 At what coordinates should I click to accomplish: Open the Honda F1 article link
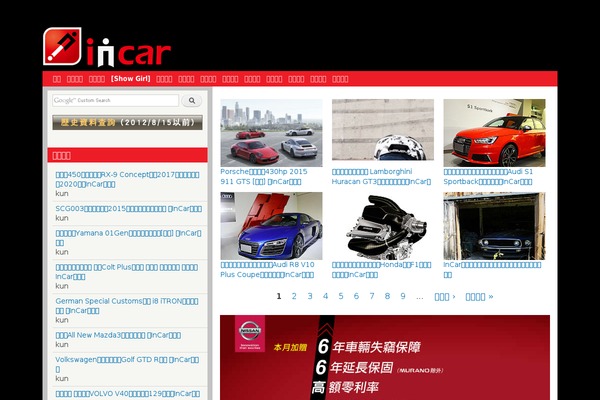(382, 269)
